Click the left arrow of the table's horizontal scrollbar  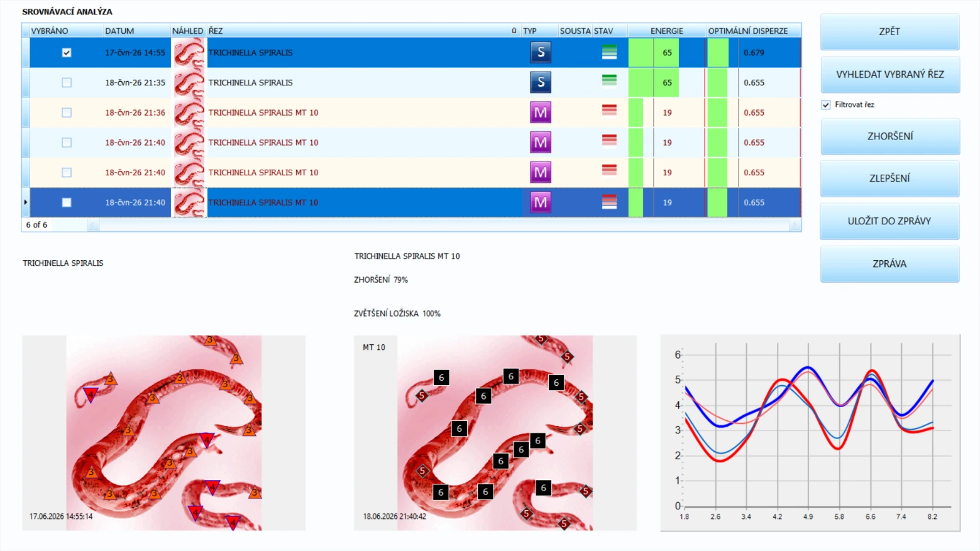[94, 225]
